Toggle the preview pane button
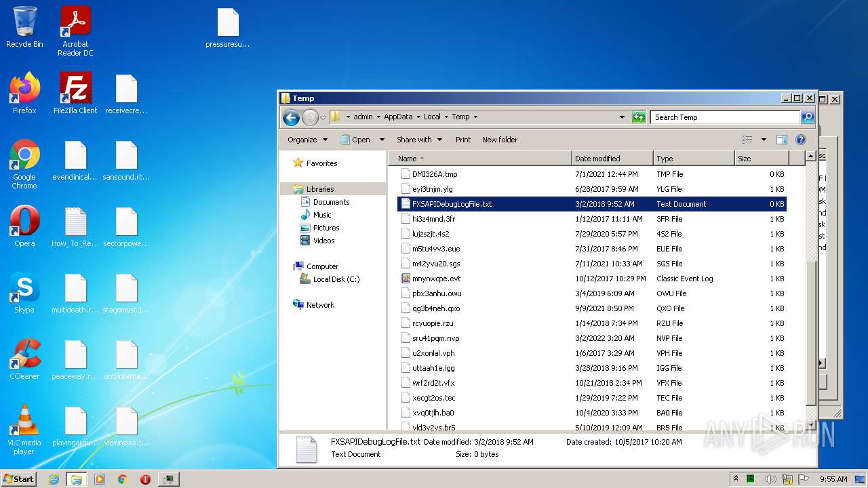 tap(781, 140)
